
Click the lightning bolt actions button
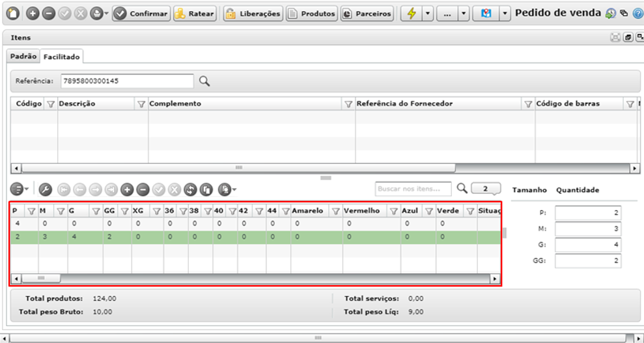pos(411,14)
